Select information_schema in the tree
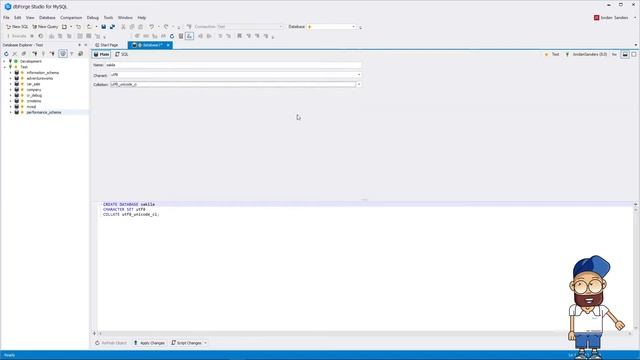 pos(42,73)
